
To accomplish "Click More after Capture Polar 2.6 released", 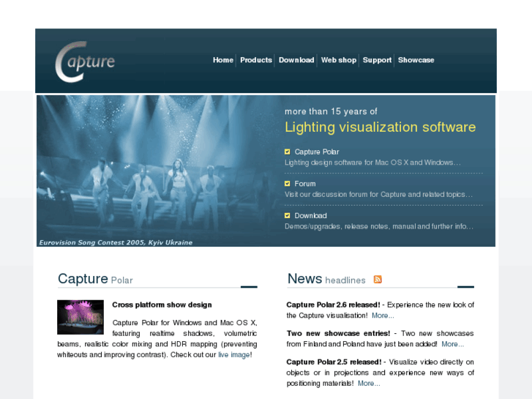I will 383,316.
